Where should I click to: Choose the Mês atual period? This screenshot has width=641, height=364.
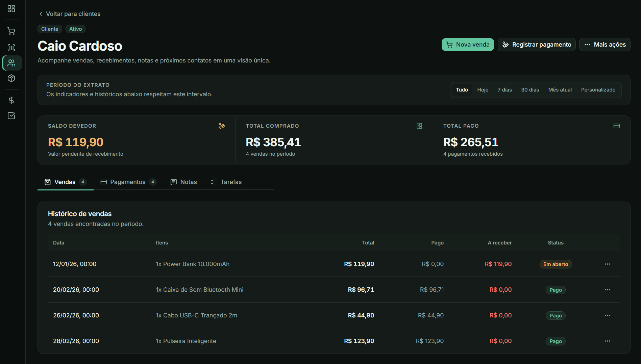tap(560, 90)
